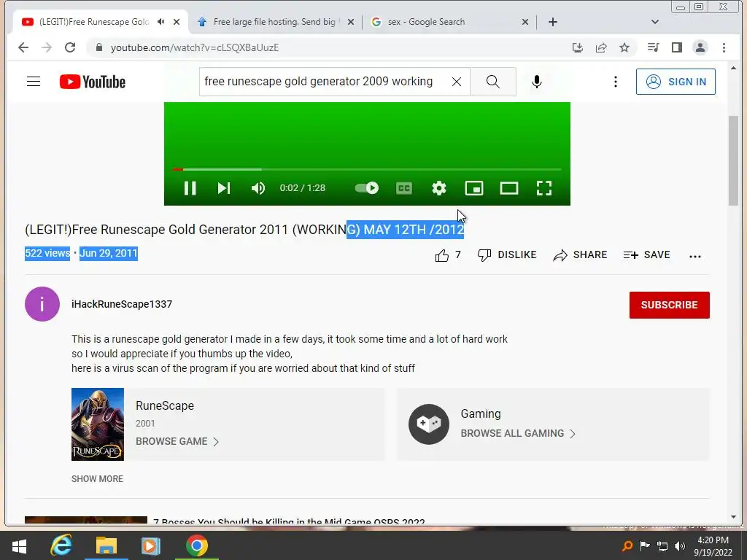Enable miniplayer mode
The width and height of the screenshot is (747, 560).
point(474,188)
